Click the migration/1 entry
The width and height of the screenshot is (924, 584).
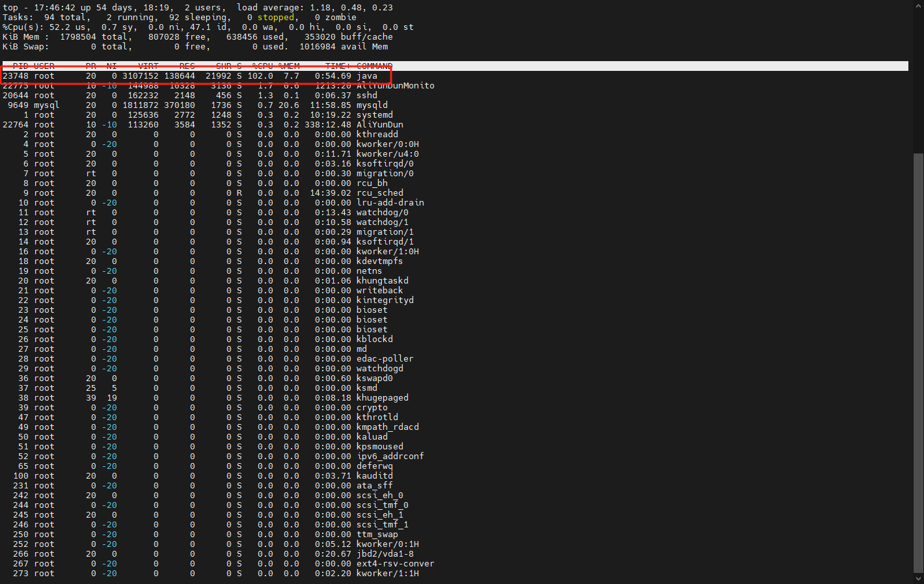coord(385,232)
